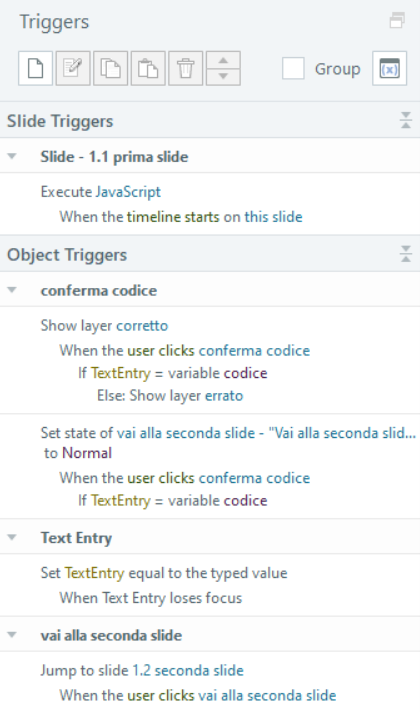Move trigger up with arrow
Screen dimensions: 420x712
[223, 60]
